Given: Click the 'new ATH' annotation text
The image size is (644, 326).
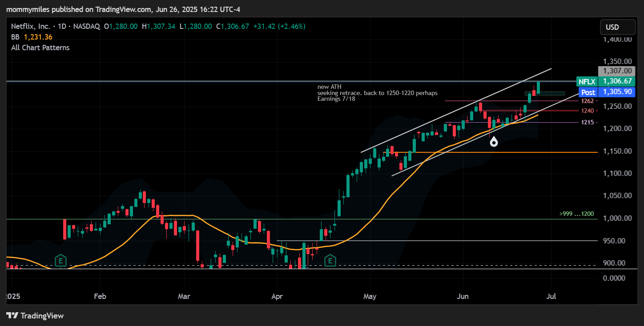Looking at the screenshot, I should [330, 87].
